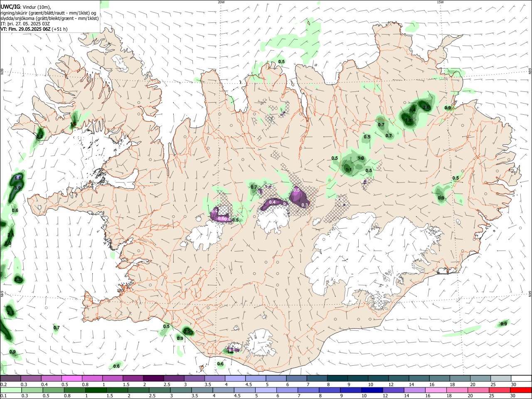Select the darkest green 1–1.5 rain legend swatch
This screenshot has height=399, width=532.
(96, 390)
